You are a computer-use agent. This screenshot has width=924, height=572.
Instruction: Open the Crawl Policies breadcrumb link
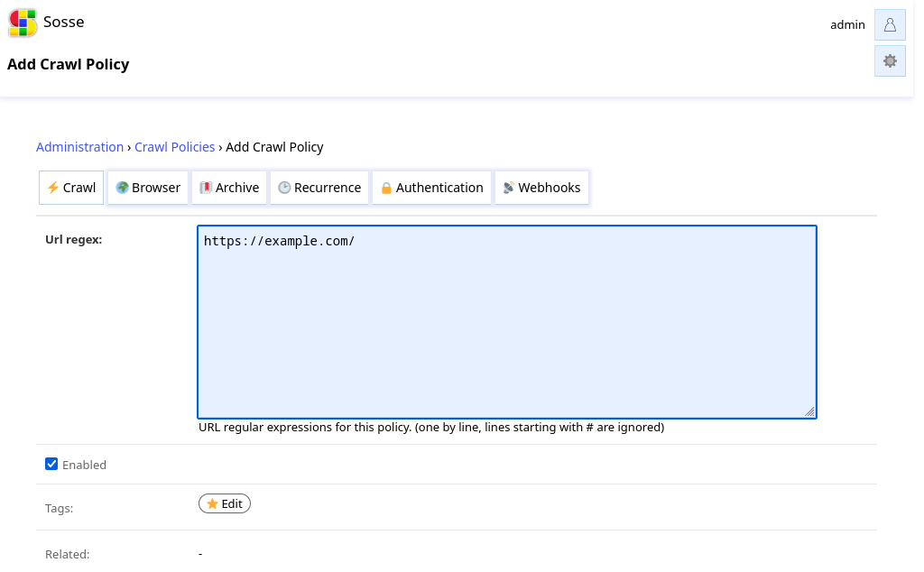click(174, 147)
